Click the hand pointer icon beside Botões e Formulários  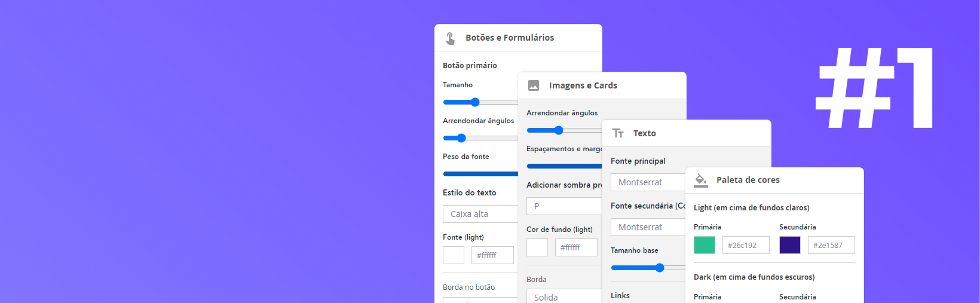(x=451, y=38)
